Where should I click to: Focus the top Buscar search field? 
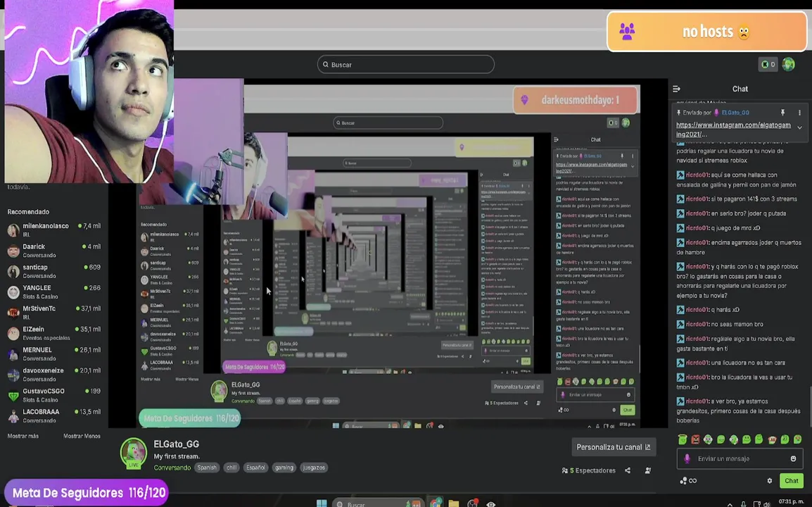[x=405, y=64]
